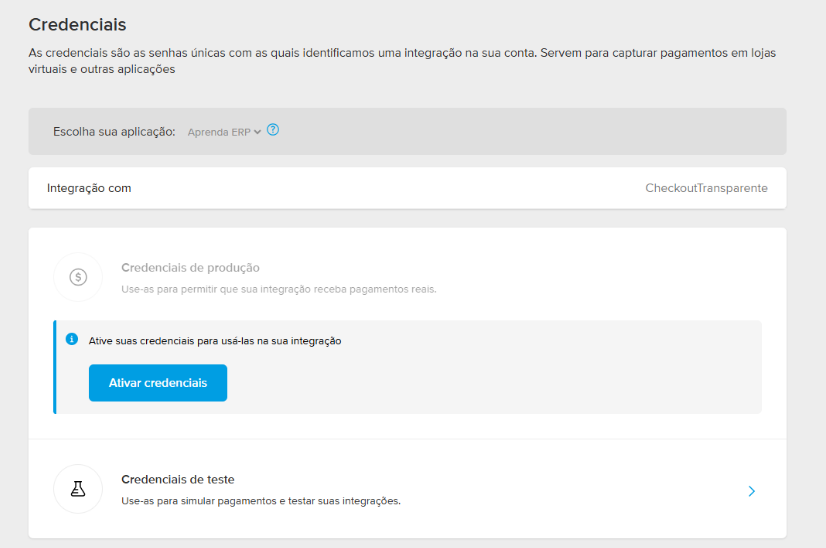Screen dimensions: 826x548
Task: Click the test credentials flask icon
Action: [x=78, y=489]
